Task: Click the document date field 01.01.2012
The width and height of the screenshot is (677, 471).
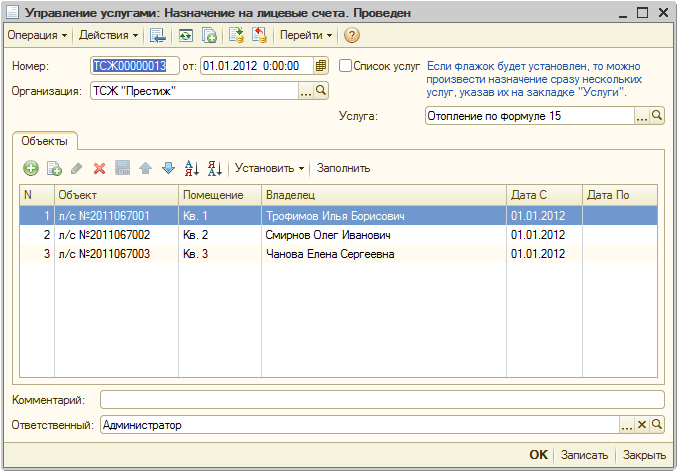Action: pyautogui.click(x=256, y=66)
